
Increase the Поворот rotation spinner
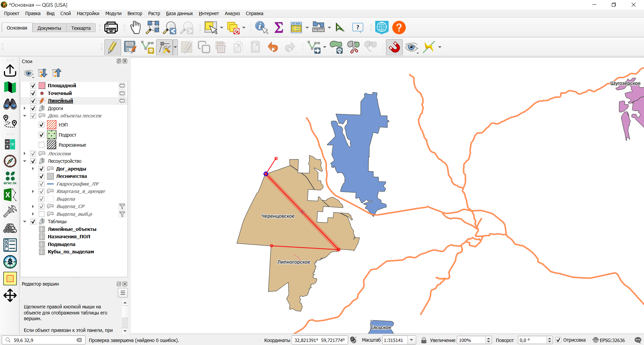[x=549, y=338]
